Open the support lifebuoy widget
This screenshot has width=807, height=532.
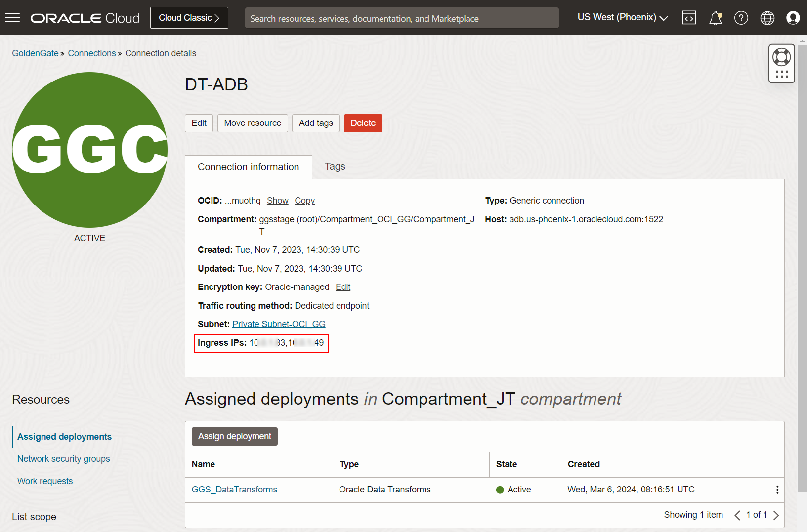[782, 64]
